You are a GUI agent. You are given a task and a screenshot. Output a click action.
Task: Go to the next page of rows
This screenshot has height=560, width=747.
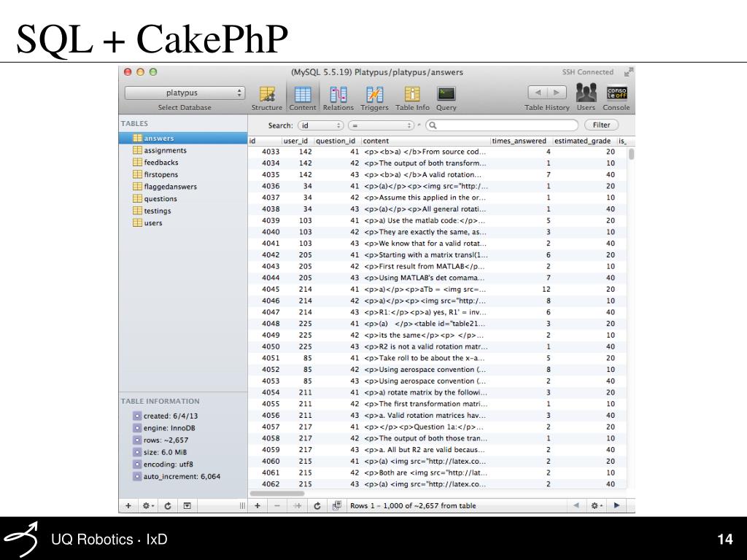tap(617, 505)
